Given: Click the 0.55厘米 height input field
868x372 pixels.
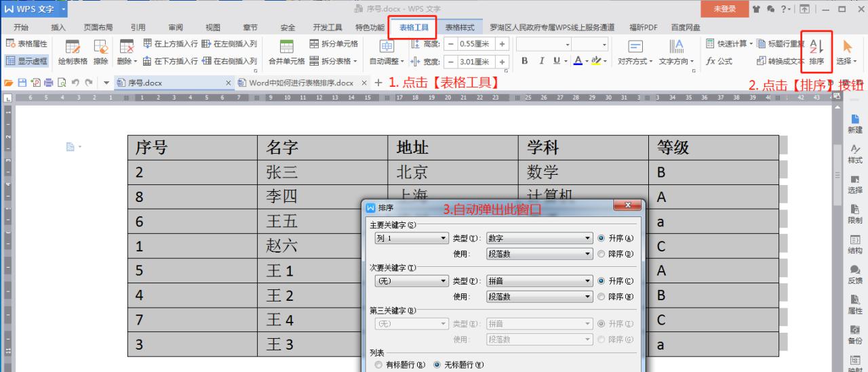Looking at the screenshot, I should tap(477, 44).
